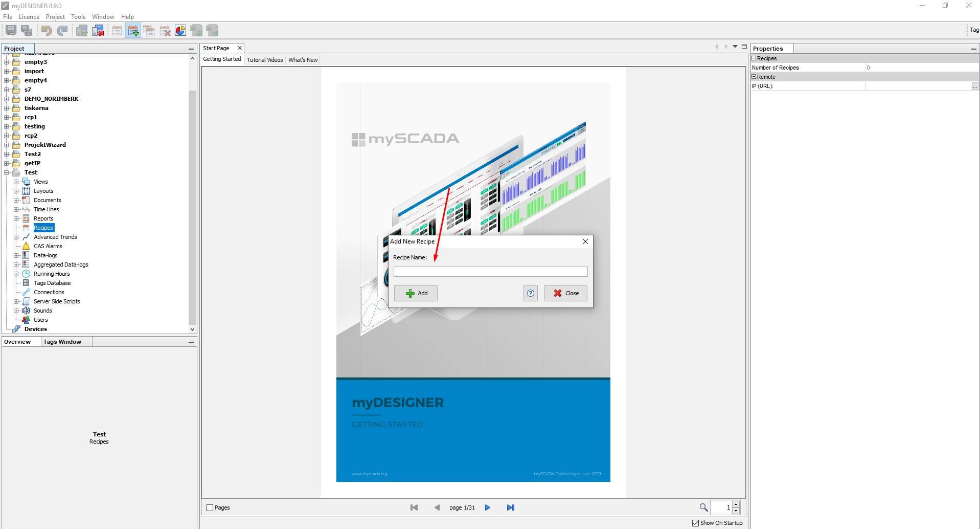
Task: Expand the Advanced Trends node
Action: [x=16, y=237]
